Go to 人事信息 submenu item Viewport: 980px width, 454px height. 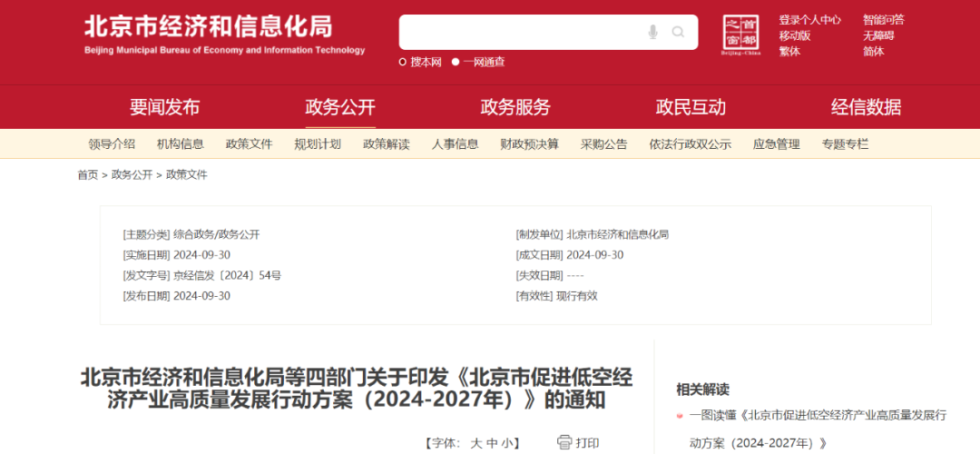[x=456, y=144]
